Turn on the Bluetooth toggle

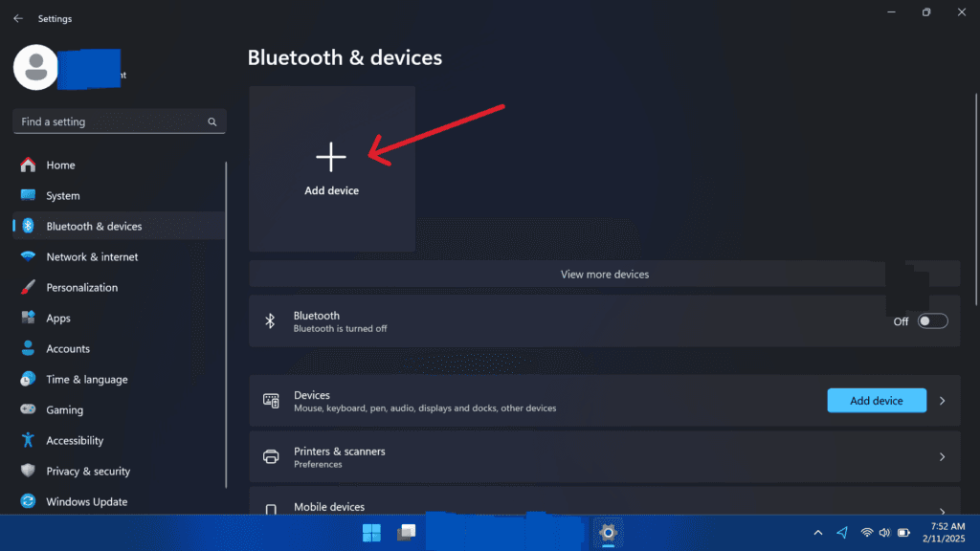click(x=932, y=321)
